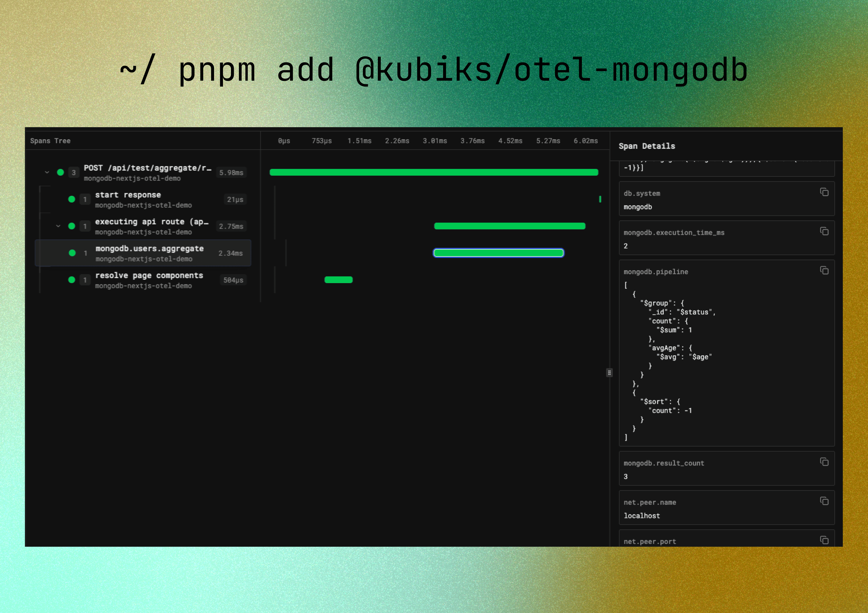Click the mongodb value under db.system
This screenshot has width=868, height=613.
pos(638,207)
